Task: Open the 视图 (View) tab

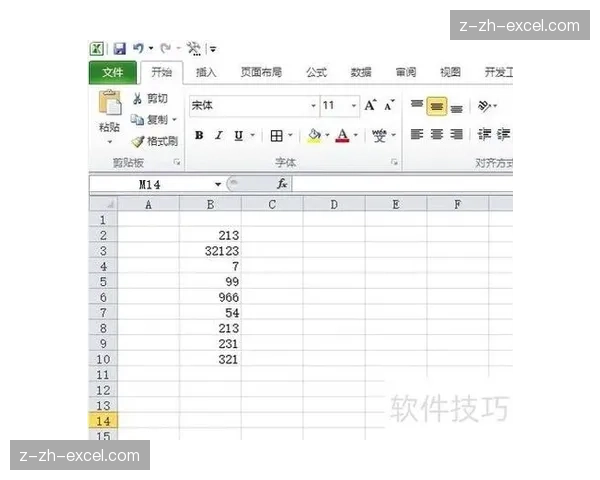Action: pos(450,72)
